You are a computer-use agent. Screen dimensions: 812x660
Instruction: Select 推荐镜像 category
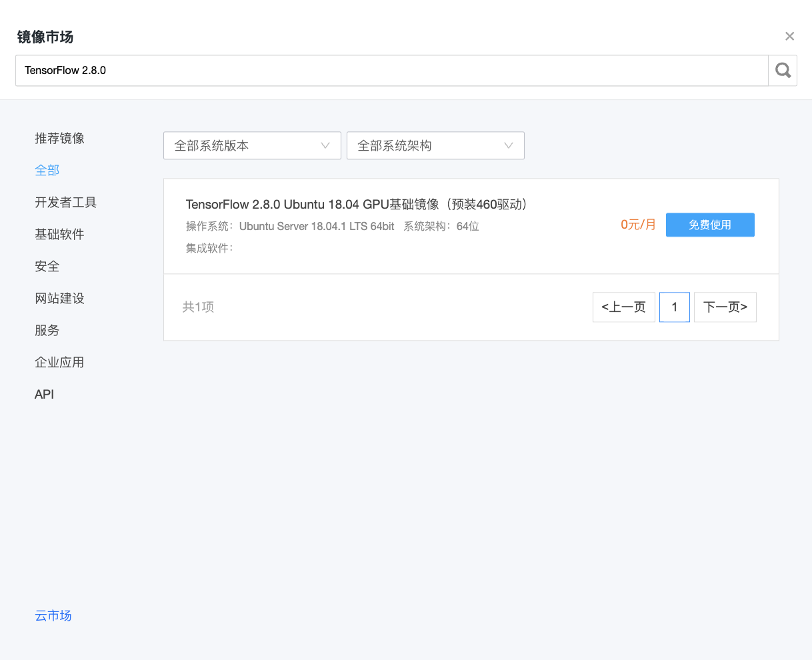[x=60, y=138]
